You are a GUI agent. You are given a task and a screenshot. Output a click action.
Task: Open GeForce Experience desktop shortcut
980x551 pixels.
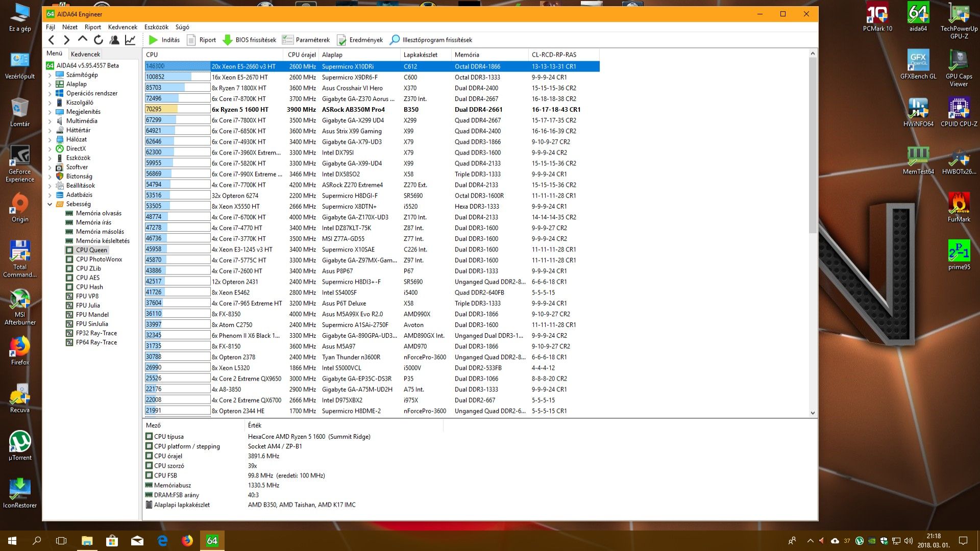pos(20,164)
